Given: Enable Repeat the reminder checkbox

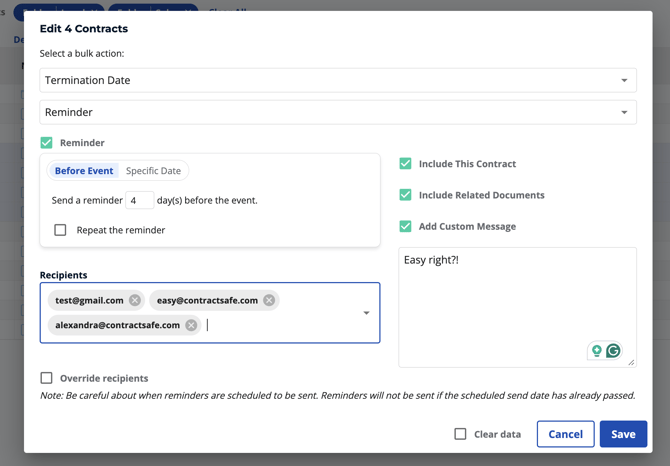Looking at the screenshot, I should pos(60,230).
